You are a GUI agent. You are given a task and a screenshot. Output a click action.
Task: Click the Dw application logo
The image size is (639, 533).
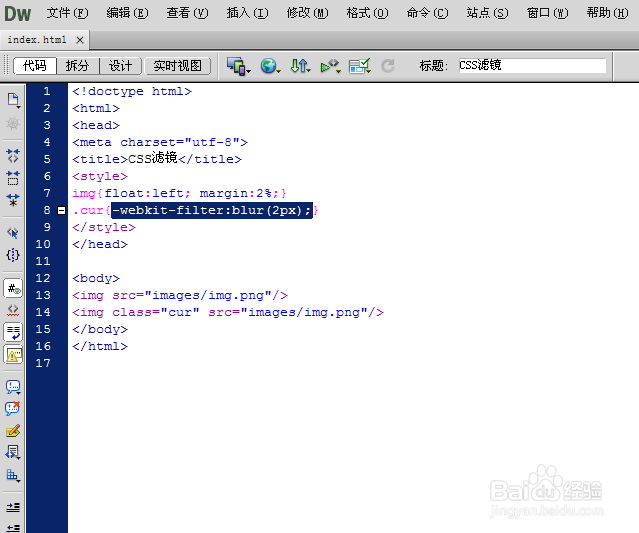pos(18,13)
